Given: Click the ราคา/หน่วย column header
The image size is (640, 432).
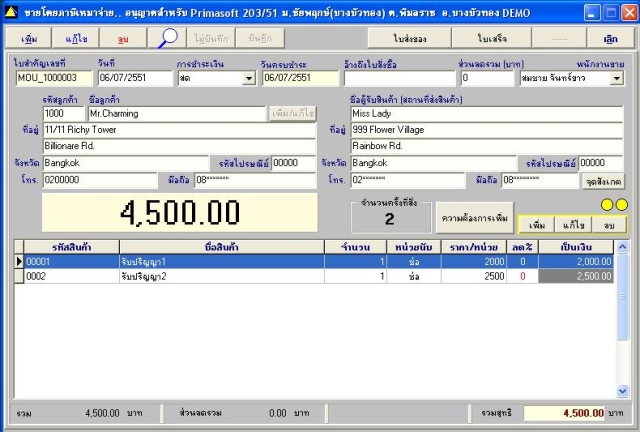Looking at the screenshot, I should point(473,247).
